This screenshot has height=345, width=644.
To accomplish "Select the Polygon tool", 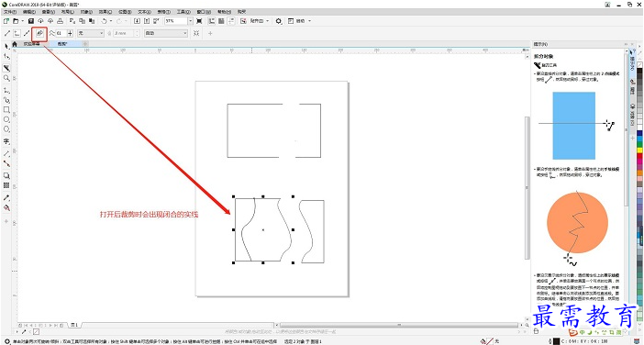I will pos(6,129).
